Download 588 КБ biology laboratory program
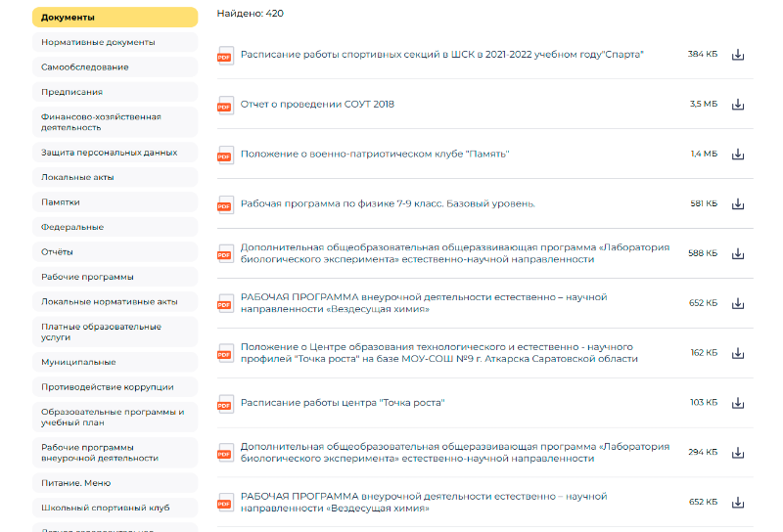Screen dimensions: 783x532 click(x=738, y=253)
